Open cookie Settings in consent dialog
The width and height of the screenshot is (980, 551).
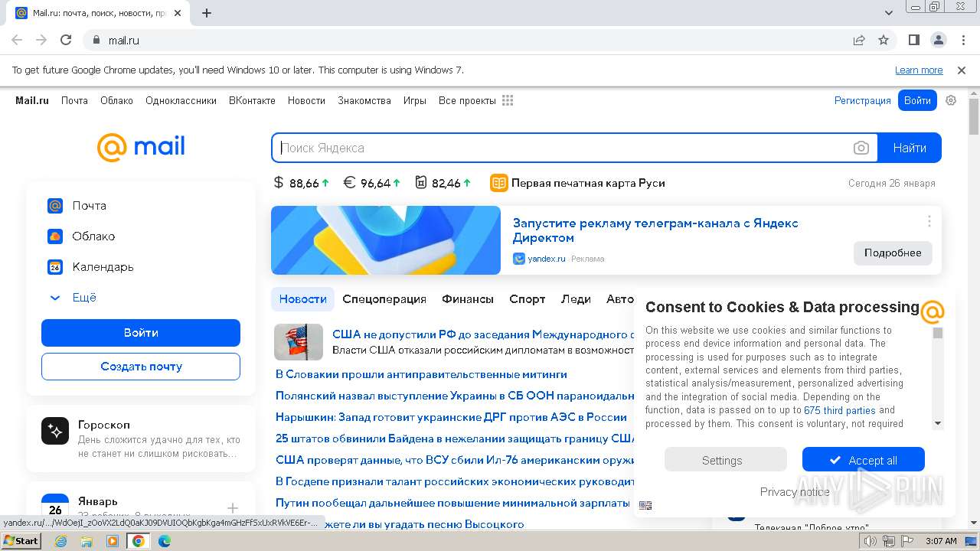pos(725,460)
